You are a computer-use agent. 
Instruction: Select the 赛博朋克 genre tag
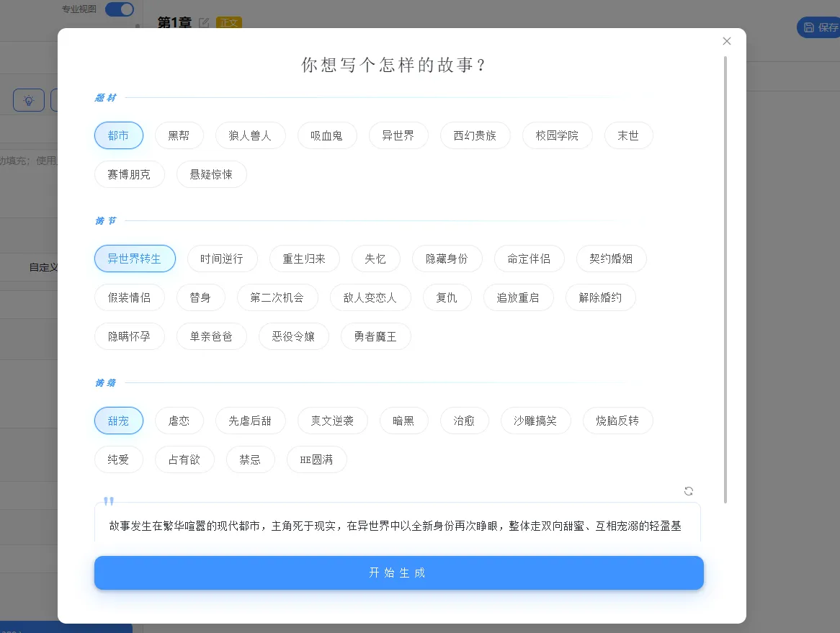[129, 174]
